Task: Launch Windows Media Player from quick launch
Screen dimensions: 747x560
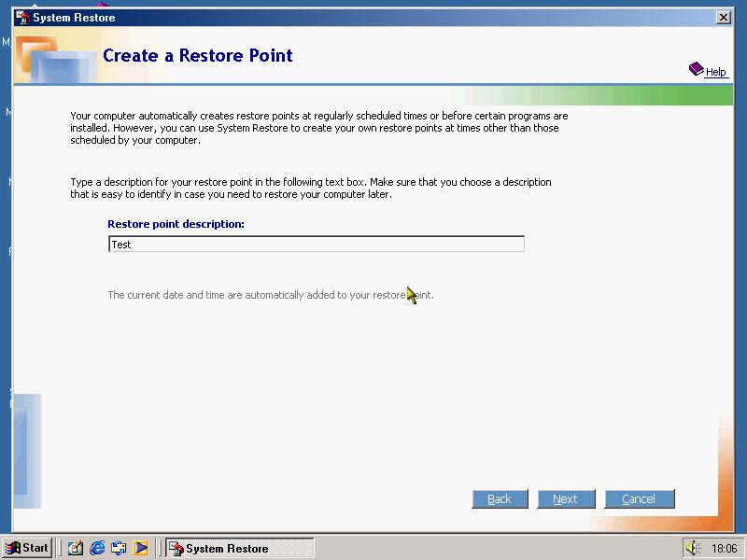Action: (140, 548)
